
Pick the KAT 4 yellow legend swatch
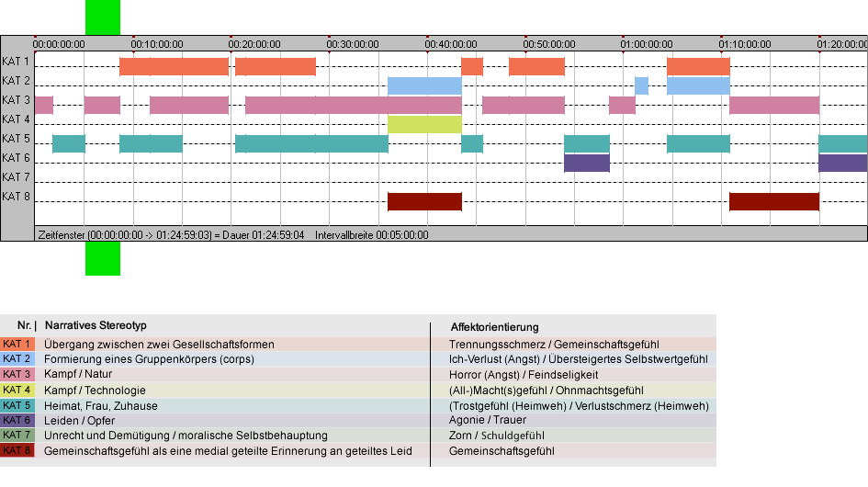[x=17, y=390]
